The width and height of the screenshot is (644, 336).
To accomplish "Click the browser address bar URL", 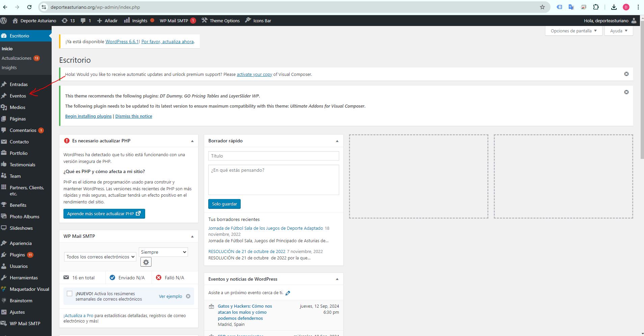I will tap(95, 7).
